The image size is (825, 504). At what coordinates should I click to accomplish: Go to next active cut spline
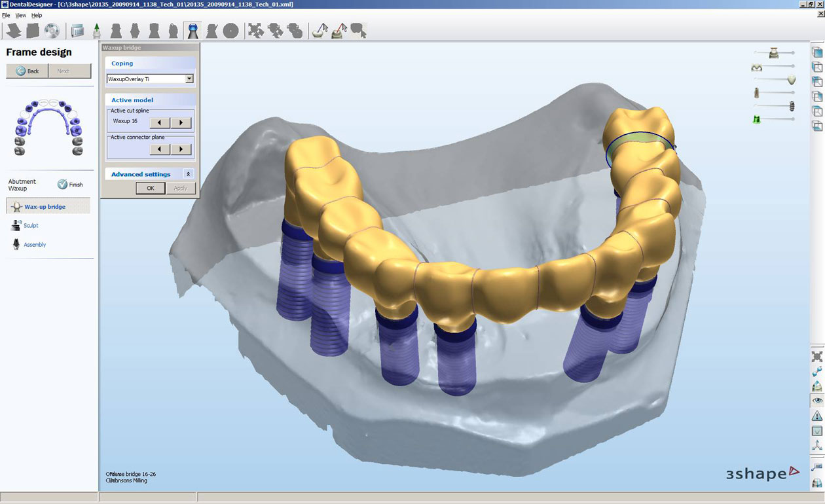click(x=181, y=122)
